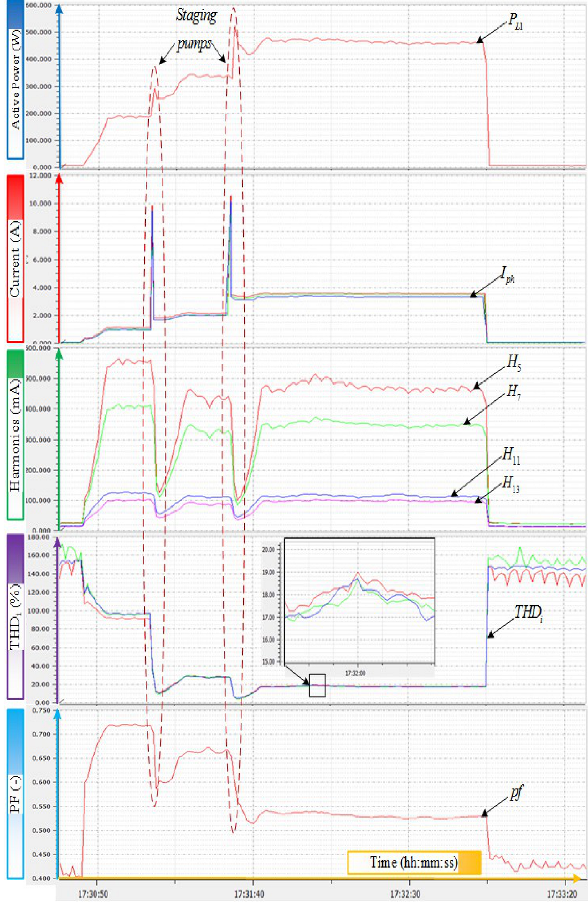Click the small black zoom box on THDi trace
This screenshot has width=588, height=902.
click(x=317, y=685)
